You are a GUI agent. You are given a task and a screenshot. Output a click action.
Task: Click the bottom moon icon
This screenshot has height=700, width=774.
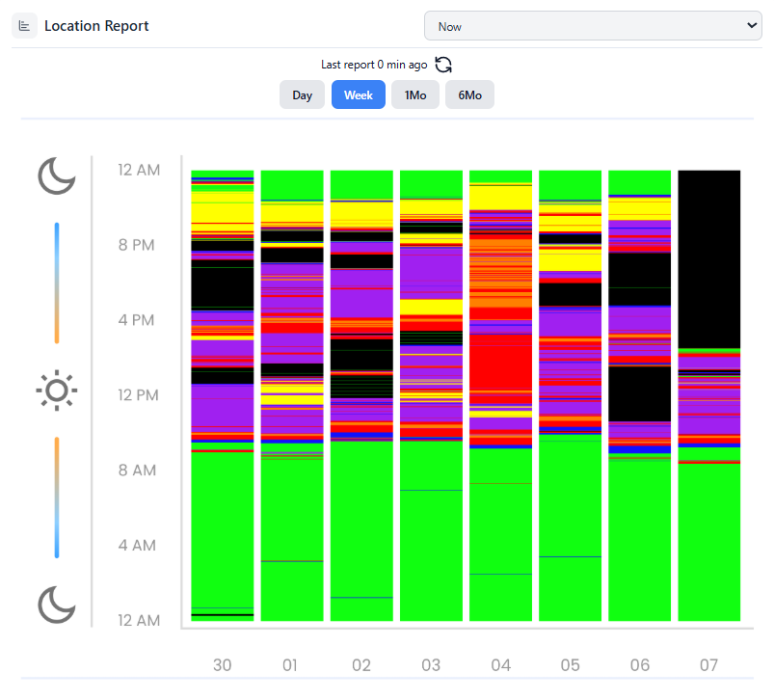click(57, 605)
